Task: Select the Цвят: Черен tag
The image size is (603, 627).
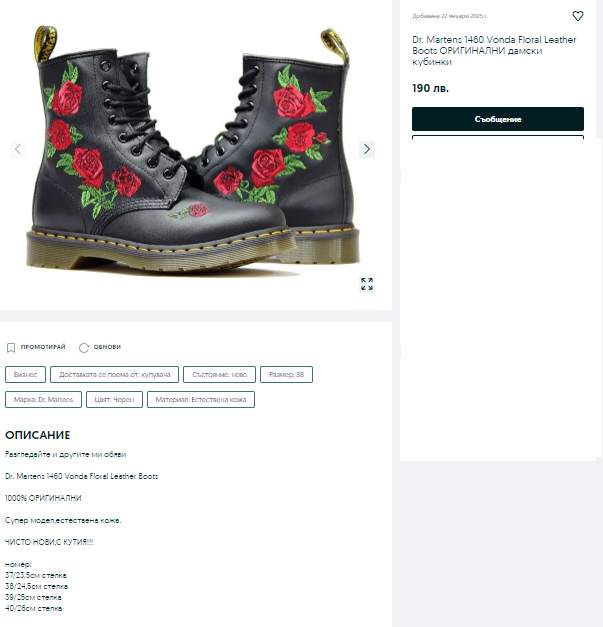Action: point(114,399)
